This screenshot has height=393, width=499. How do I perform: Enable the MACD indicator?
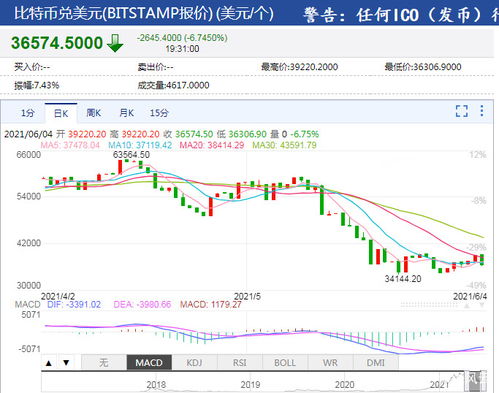tap(149, 363)
